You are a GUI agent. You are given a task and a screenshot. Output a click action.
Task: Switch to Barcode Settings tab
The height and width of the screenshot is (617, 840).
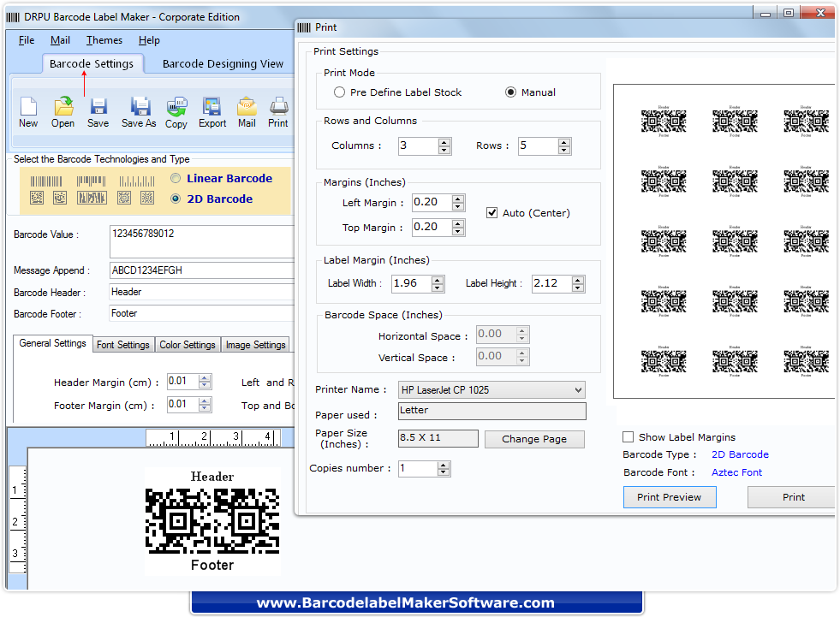point(92,63)
